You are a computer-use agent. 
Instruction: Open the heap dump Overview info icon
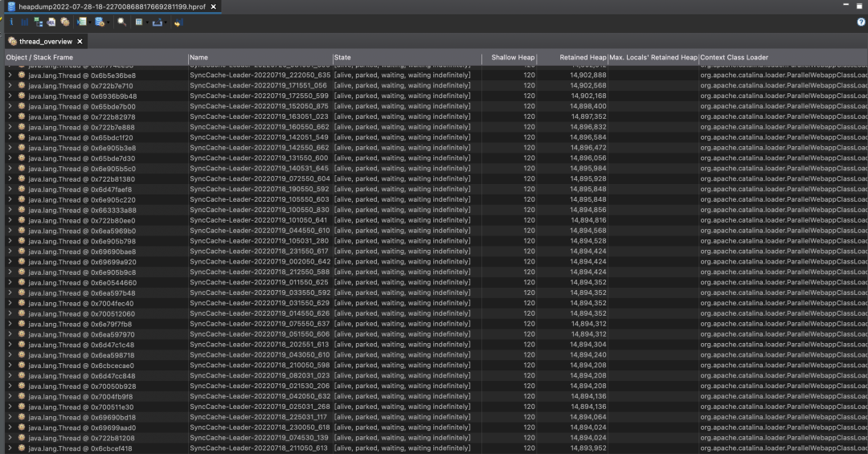pos(11,22)
